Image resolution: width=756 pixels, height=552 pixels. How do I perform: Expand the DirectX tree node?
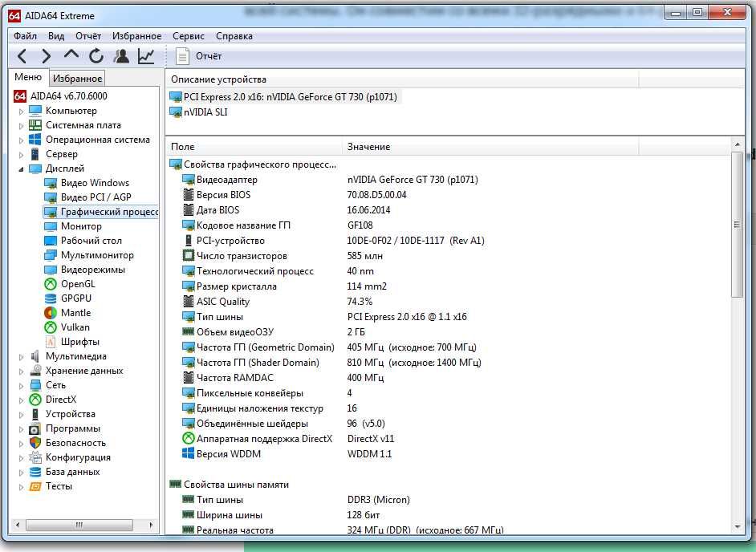[21, 400]
